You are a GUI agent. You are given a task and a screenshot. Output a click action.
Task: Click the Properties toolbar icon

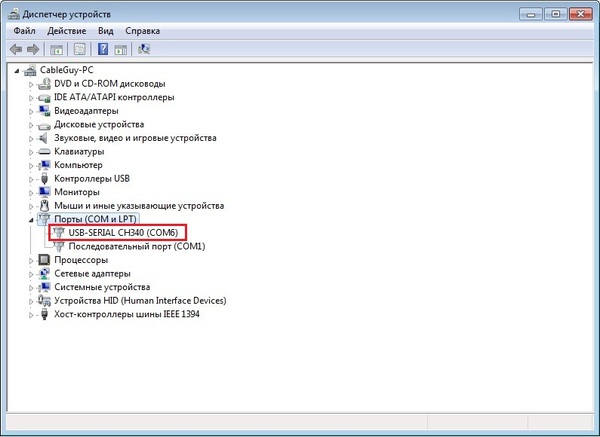click(x=78, y=48)
